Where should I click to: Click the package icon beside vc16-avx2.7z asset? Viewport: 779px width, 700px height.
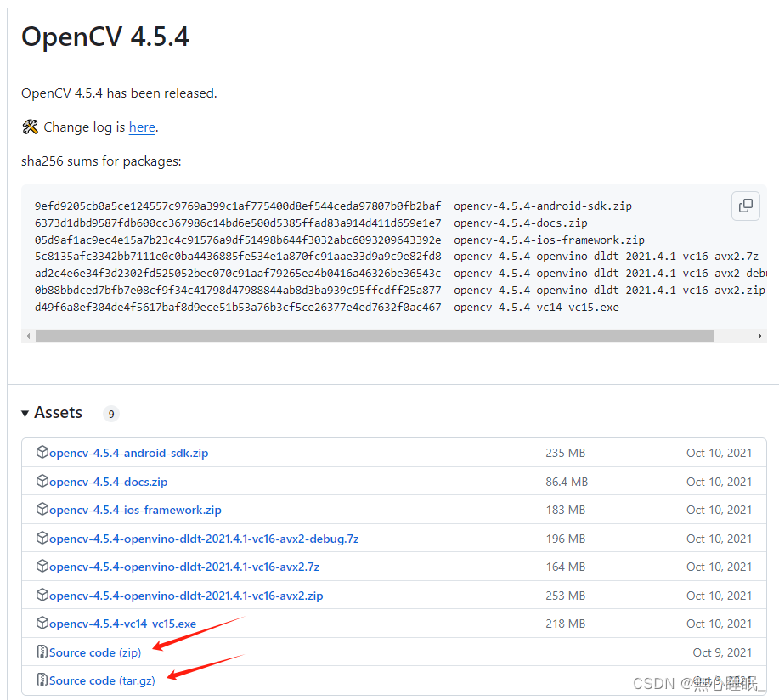[42, 566]
